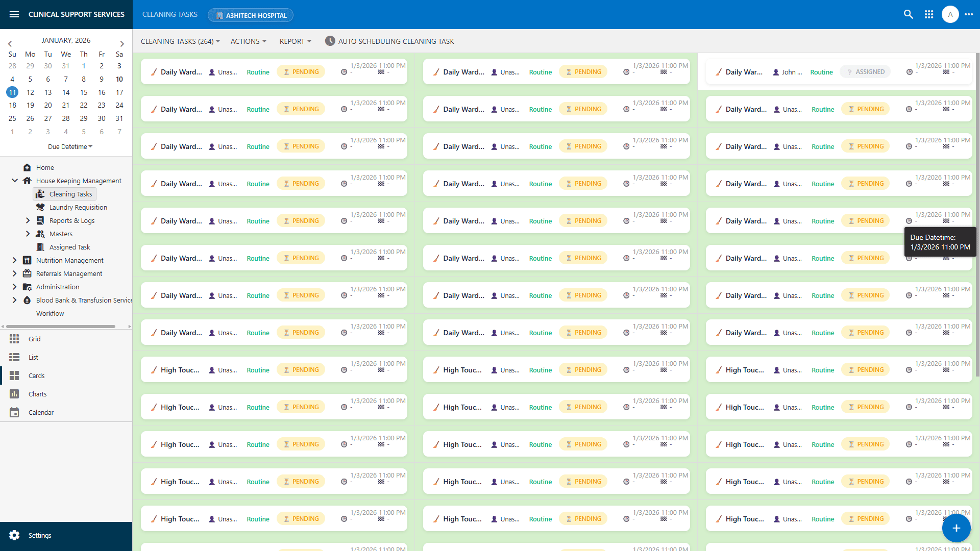Click the search icon in the top bar

coord(909,14)
